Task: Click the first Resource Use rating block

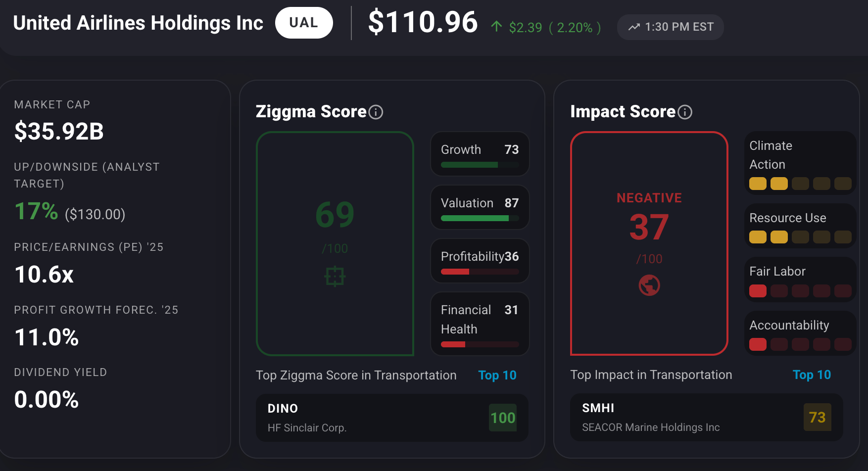Action: click(758, 237)
